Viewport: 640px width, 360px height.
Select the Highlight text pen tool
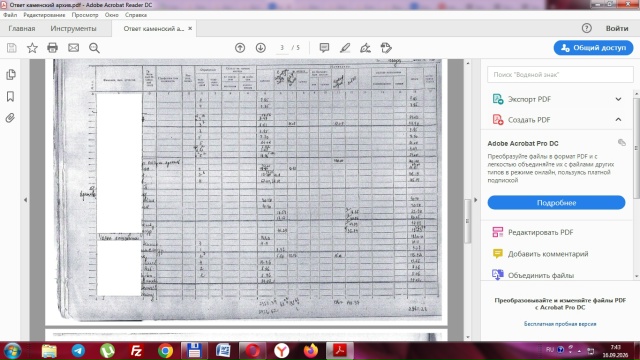pos(345,48)
